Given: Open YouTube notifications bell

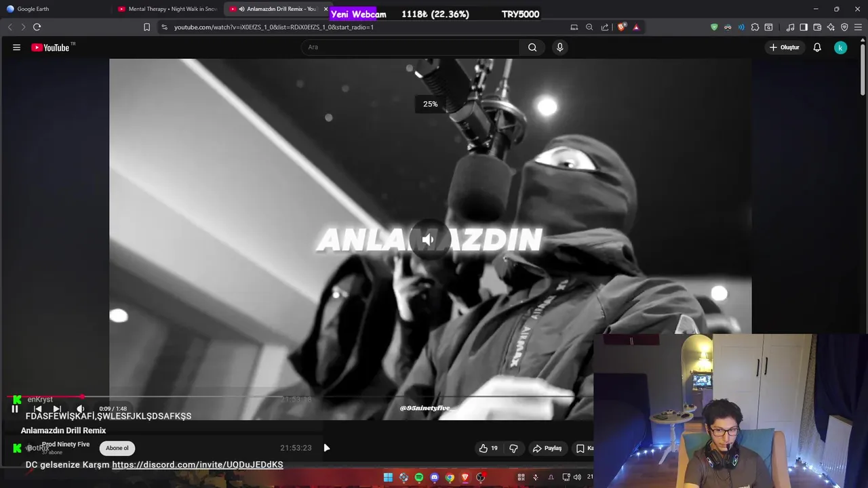Looking at the screenshot, I should point(817,47).
